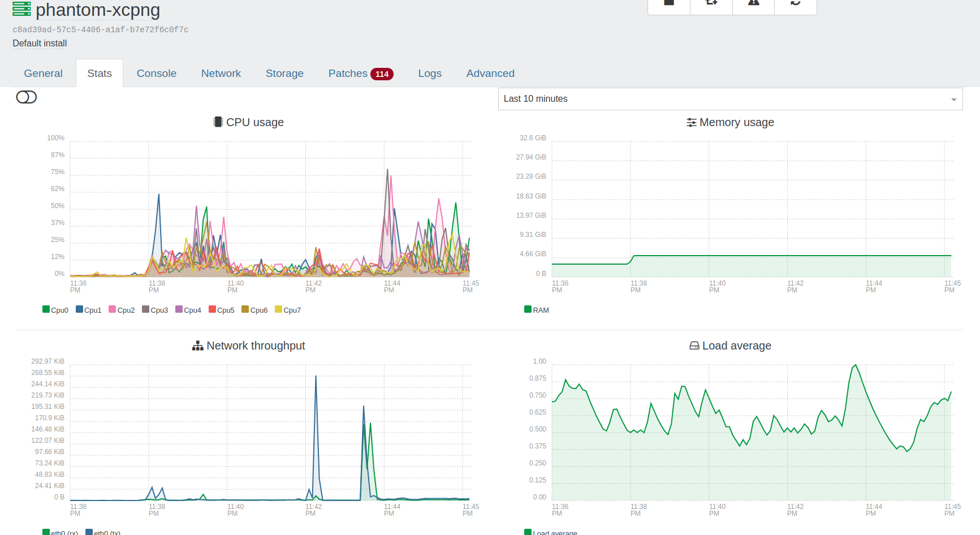Open the Last 10 minutes dropdown
The width and height of the screenshot is (980, 535).
(729, 99)
